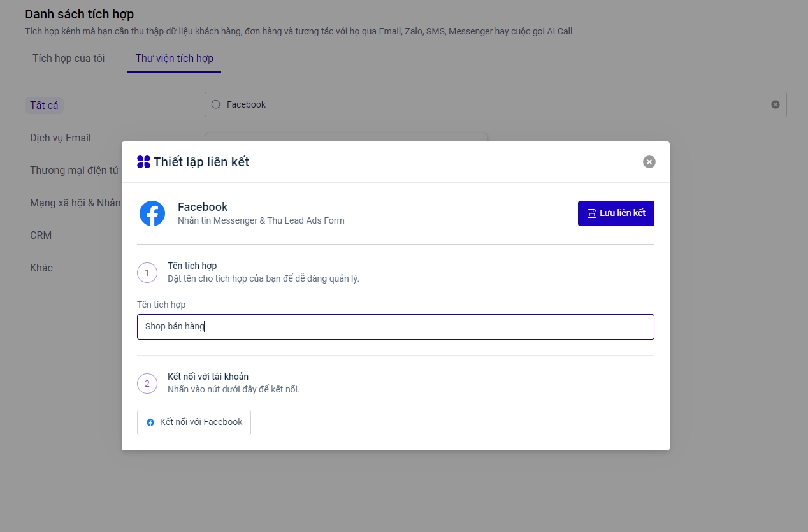
Task: Filter integrations by CRM
Action: click(x=41, y=235)
